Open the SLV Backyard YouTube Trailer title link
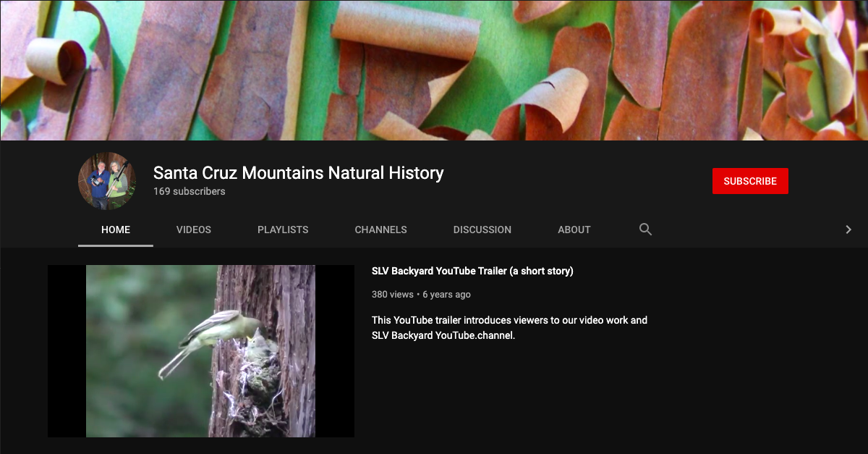The height and width of the screenshot is (454, 868). [x=472, y=272]
